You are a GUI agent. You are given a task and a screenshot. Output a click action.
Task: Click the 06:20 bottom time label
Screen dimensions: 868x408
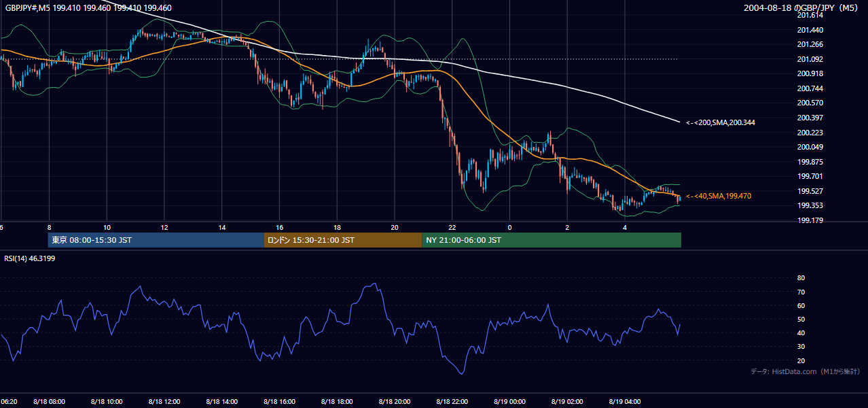(9, 402)
